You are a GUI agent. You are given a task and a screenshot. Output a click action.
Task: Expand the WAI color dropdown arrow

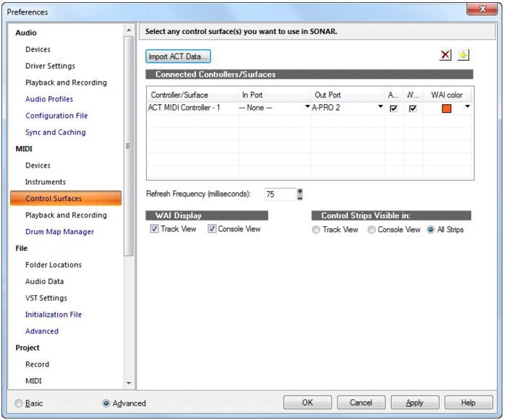tap(467, 108)
